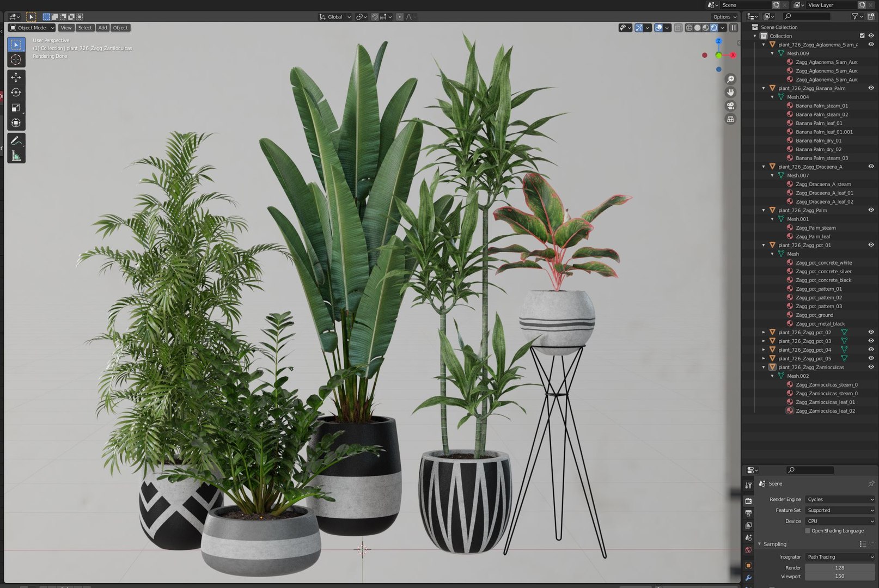
Task: Open the Add menu
Action: 102,28
